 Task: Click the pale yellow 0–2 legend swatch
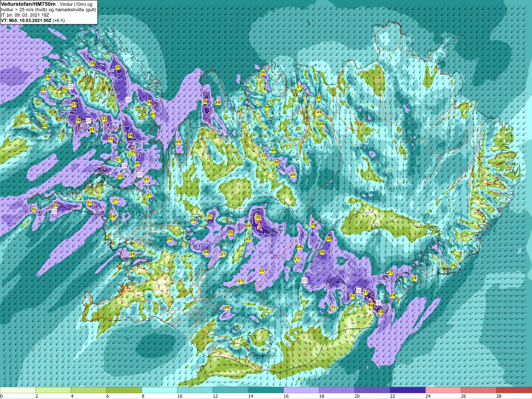(18, 390)
